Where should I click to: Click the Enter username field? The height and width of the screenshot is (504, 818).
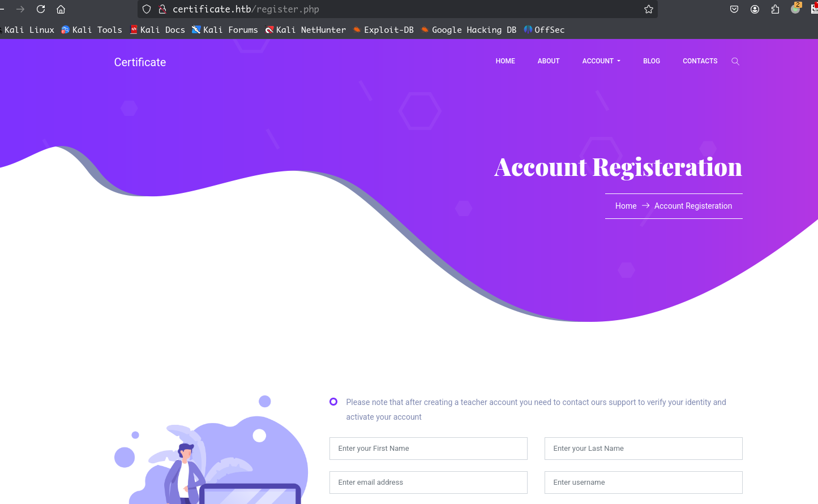coord(644,483)
